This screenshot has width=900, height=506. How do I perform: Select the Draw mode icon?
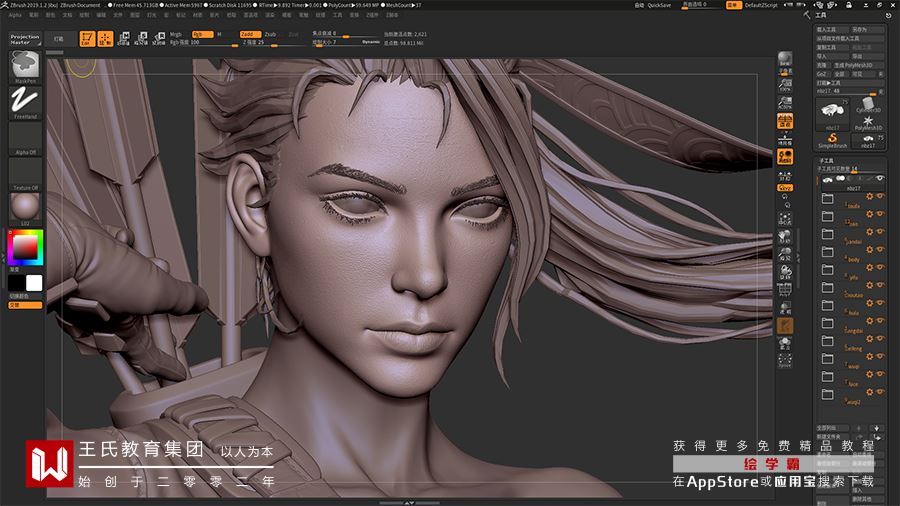[x=105, y=39]
